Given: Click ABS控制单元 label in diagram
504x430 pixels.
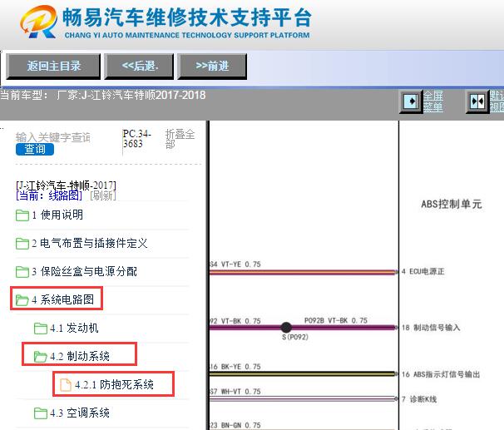Looking at the screenshot, I should (x=452, y=204).
